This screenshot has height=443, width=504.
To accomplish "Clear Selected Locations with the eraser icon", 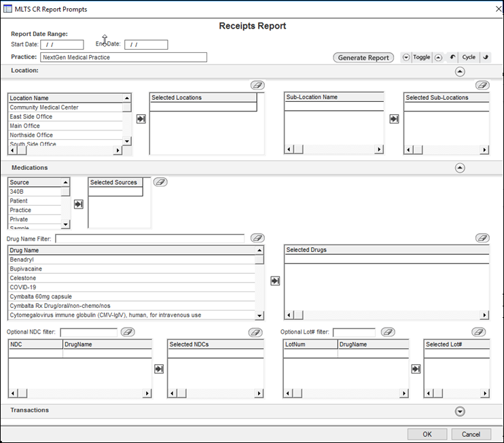I will click(257, 85).
